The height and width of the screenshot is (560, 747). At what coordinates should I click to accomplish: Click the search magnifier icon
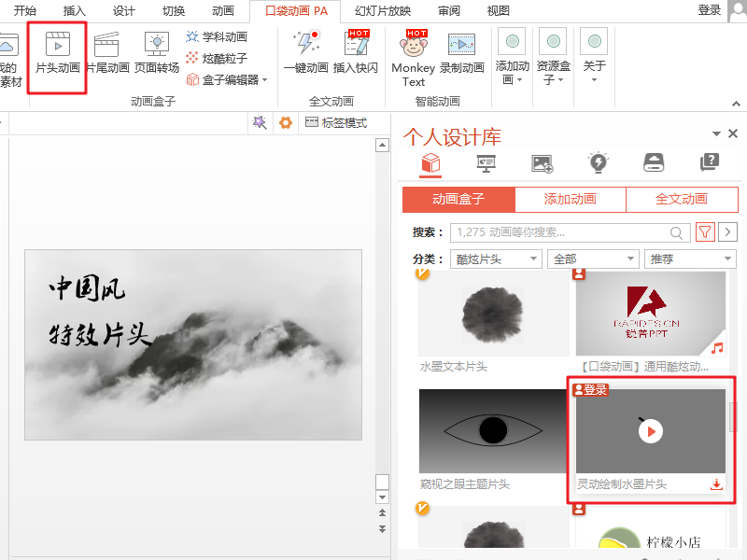click(676, 232)
